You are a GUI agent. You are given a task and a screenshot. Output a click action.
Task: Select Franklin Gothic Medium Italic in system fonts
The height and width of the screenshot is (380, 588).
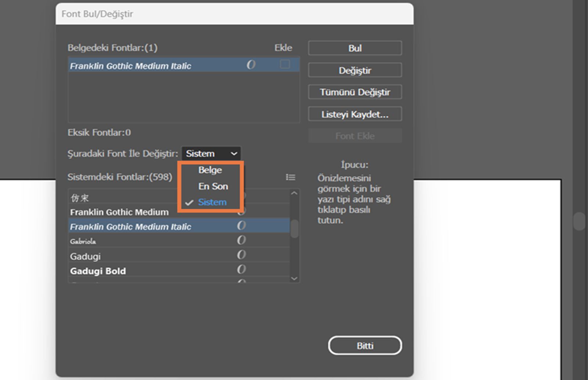[x=179, y=226]
